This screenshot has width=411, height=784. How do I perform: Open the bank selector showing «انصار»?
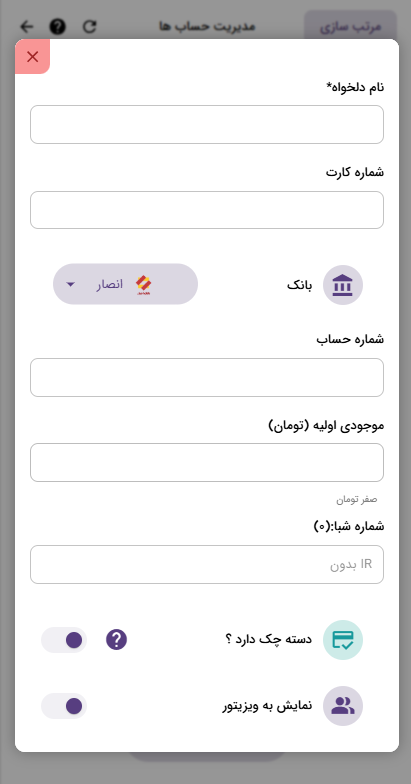pyautogui.click(x=126, y=284)
